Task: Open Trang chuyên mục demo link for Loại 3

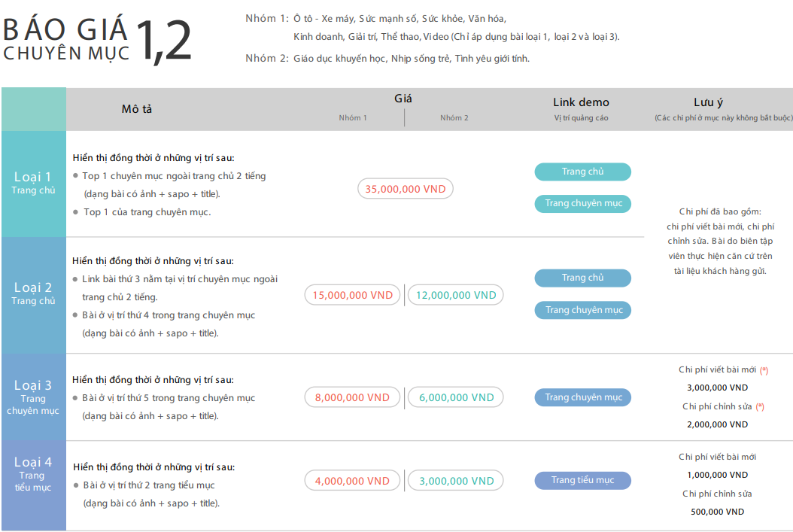Action: pos(582,397)
